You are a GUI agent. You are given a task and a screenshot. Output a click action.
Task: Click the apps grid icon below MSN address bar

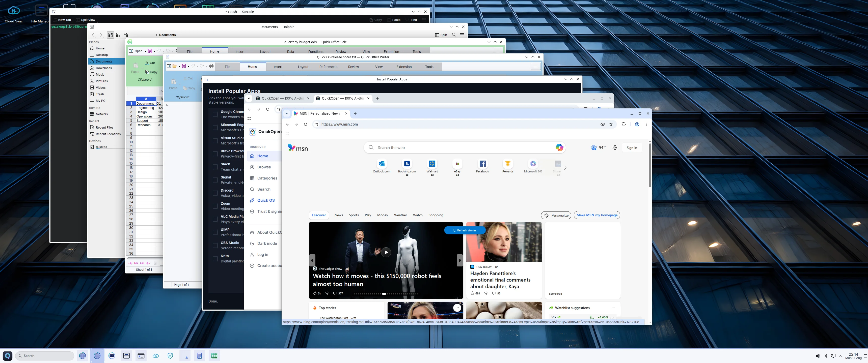tap(286, 134)
